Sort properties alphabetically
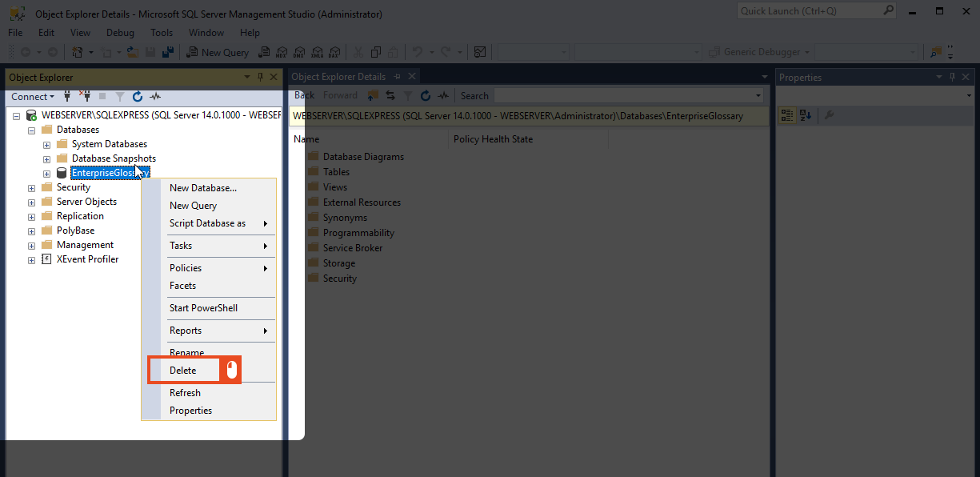980x477 pixels. [x=806, y=115]
